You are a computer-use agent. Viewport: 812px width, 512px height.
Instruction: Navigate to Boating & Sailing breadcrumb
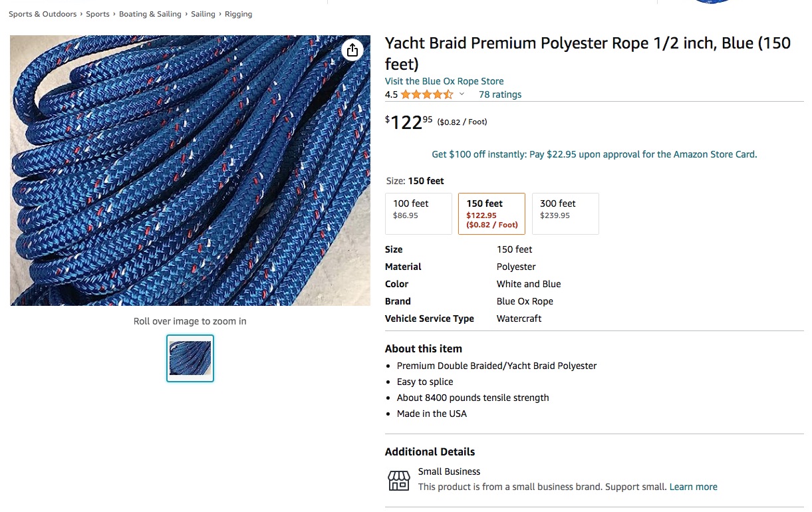[150, 14]
